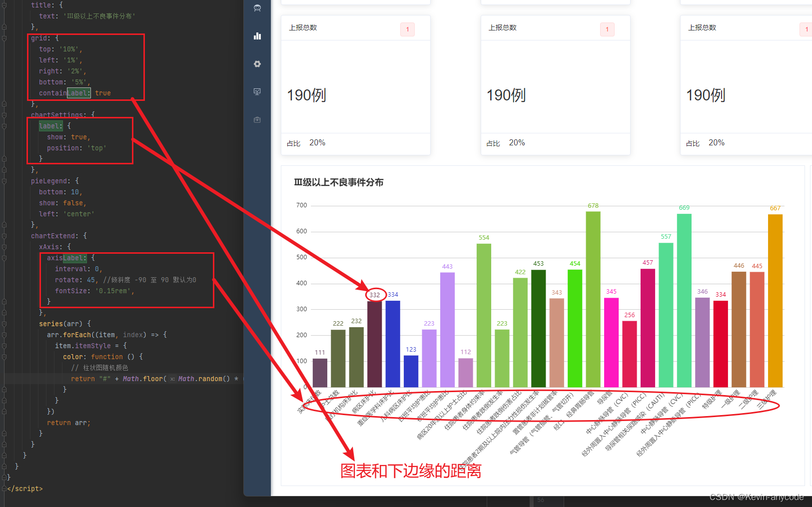Click the dark green bar labeled 453
The image size is (812, 507).
539,328
